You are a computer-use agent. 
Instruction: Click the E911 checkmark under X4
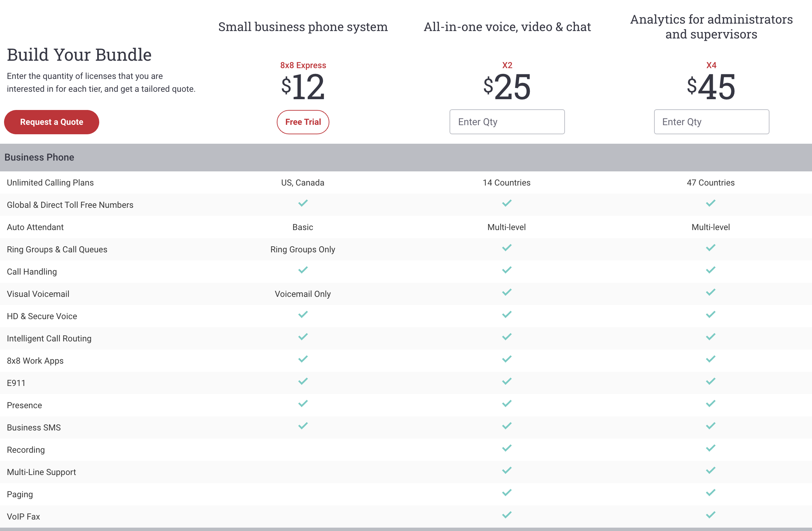711,381
